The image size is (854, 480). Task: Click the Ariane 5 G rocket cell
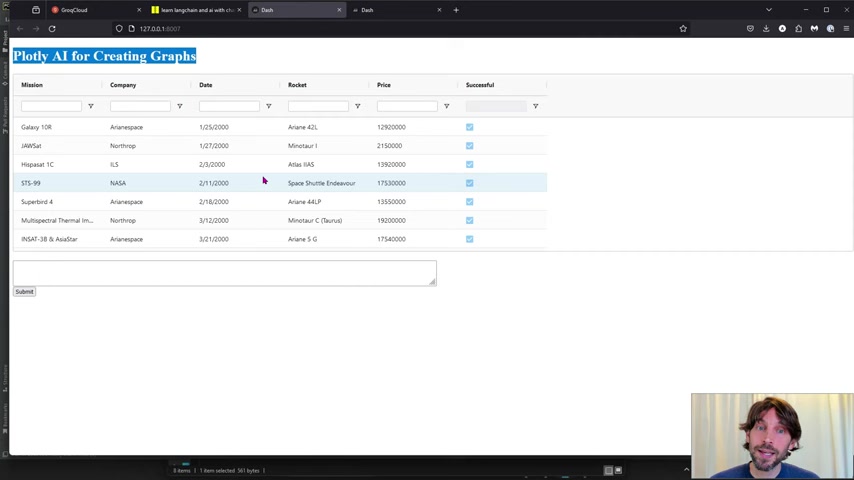pyautogui.click(x=325, y=239)
